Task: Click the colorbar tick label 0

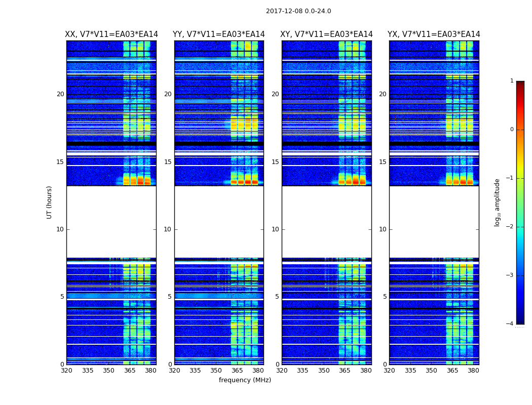Action: pos(512,130)
